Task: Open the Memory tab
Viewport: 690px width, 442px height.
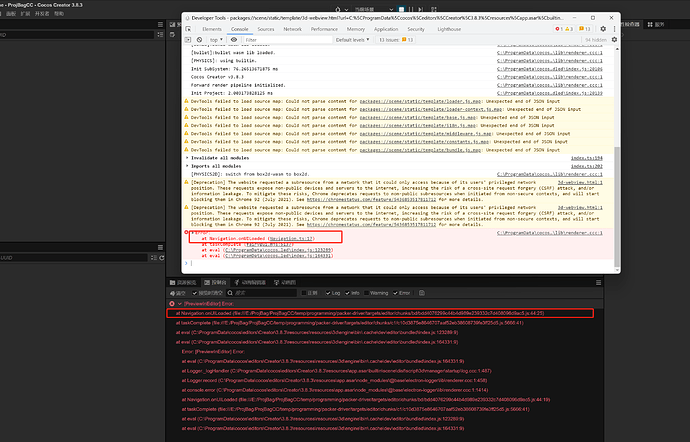Action: [x=356, y=29]
